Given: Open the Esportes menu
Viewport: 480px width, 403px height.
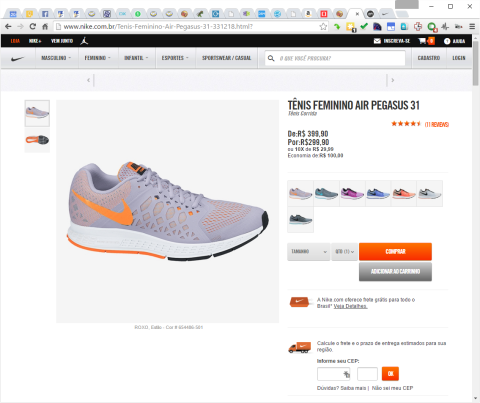Looking at the screenshot, I should coord(175,58).
